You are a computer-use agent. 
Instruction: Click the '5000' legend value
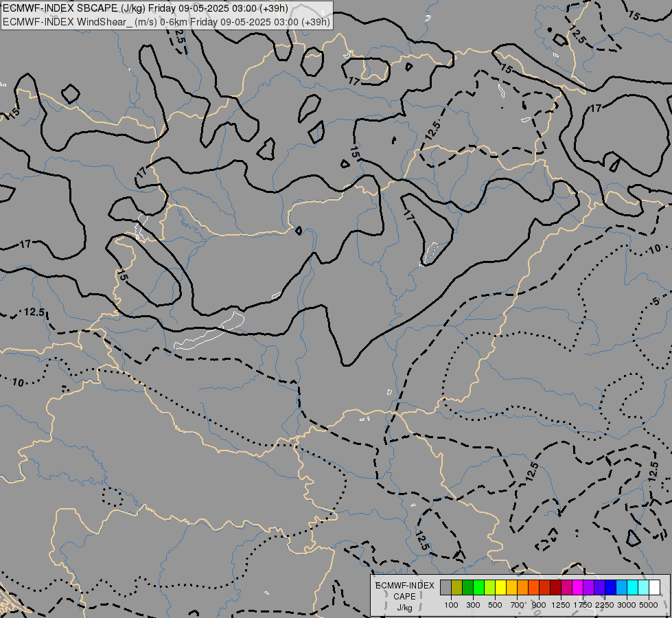pos(649,605)
